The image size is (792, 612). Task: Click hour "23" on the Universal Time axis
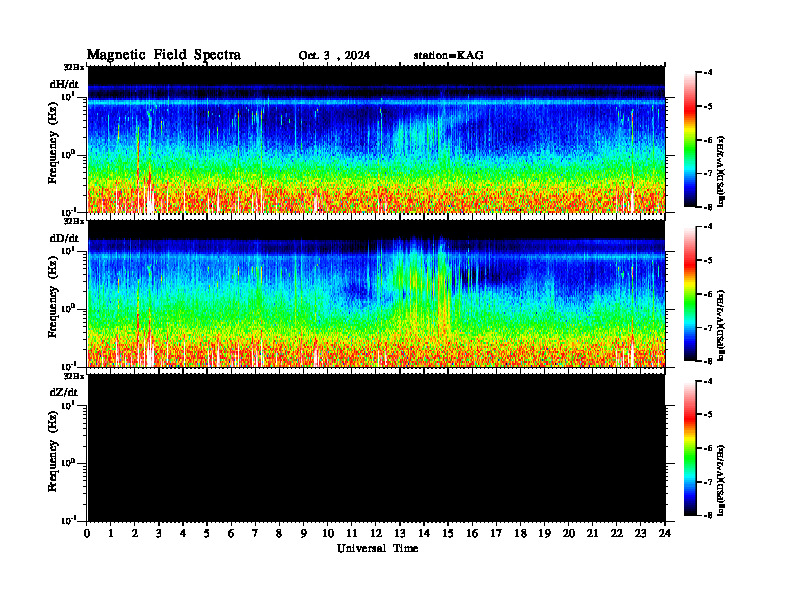point(640,533)
